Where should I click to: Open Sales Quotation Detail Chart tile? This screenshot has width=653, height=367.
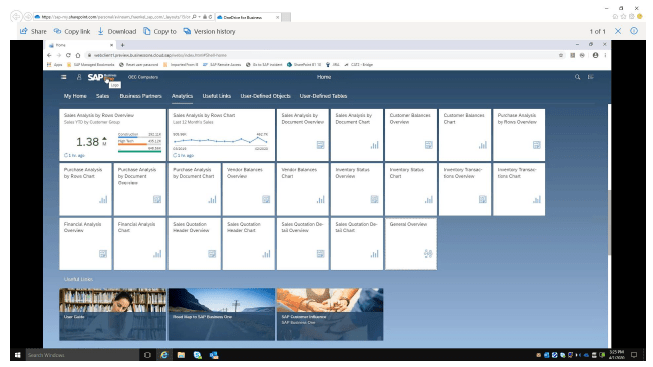click(x=357, y=244)
